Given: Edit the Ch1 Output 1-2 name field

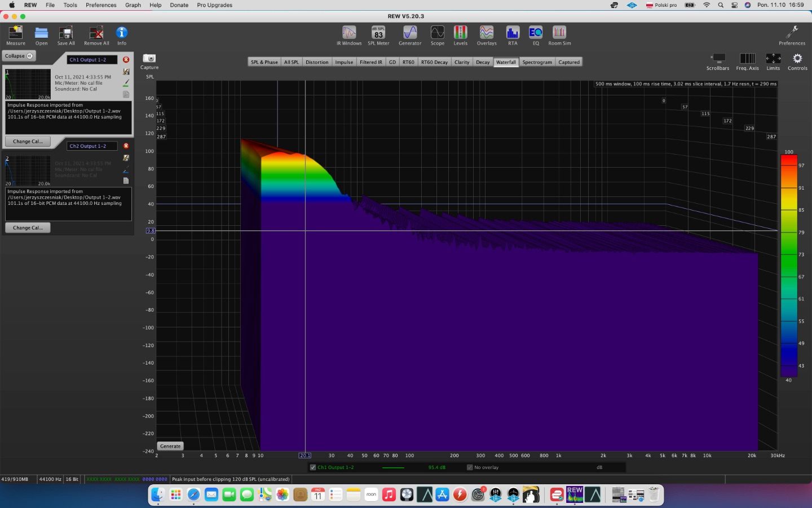Looking at the screenshot, I should coord(92,60).
